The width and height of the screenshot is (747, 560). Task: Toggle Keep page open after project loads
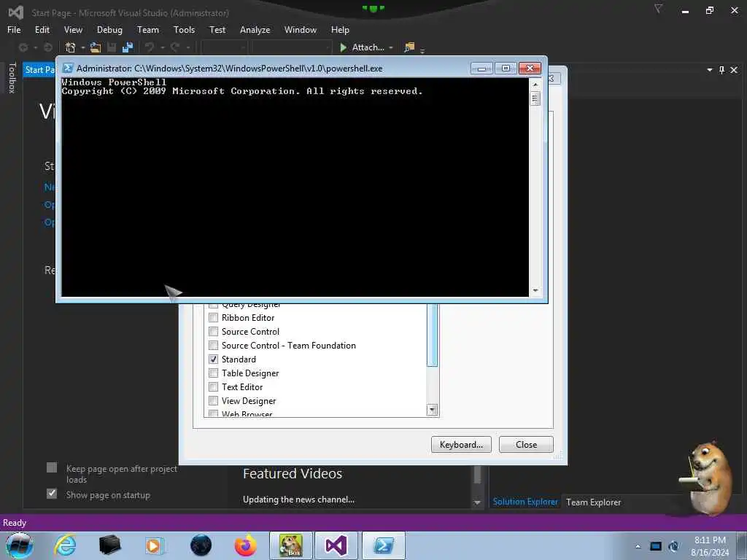click(52, 467)
